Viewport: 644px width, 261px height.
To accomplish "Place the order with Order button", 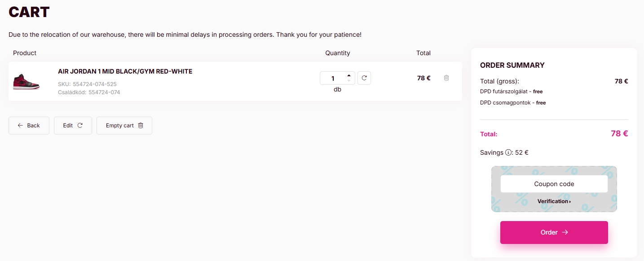I will (554, 232).
